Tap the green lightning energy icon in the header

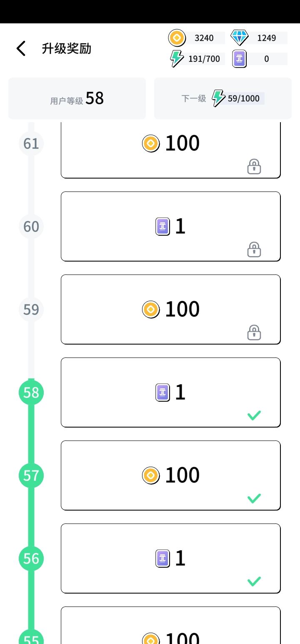pos(177,58)
